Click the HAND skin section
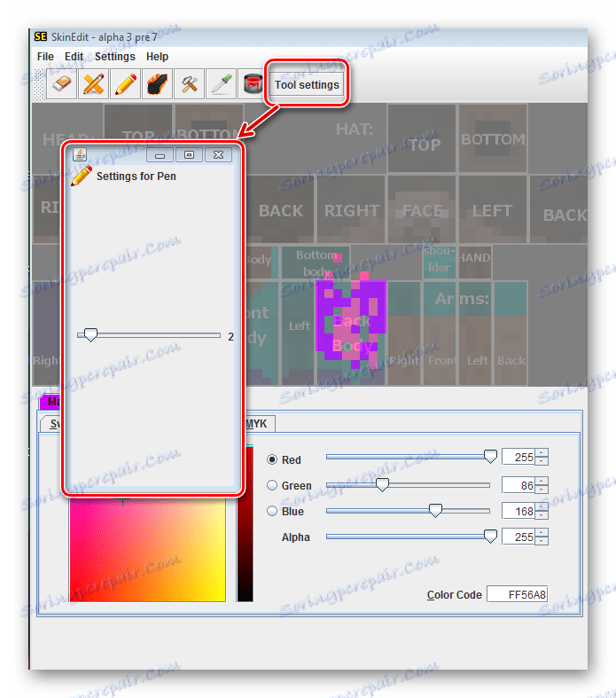Image resolution: width=616 pixels, height=698 pixels. tap(475, 263)
